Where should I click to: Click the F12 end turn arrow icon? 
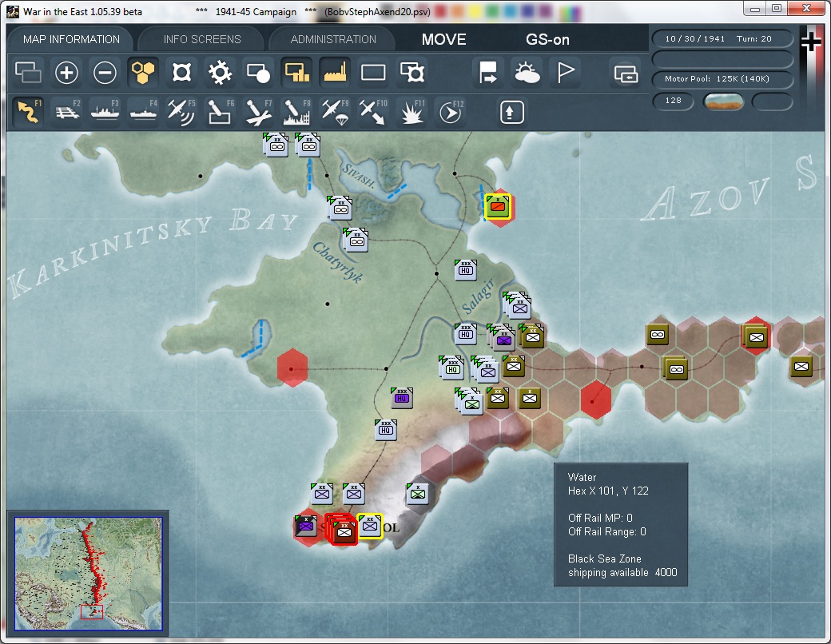[x=450, y=112]
